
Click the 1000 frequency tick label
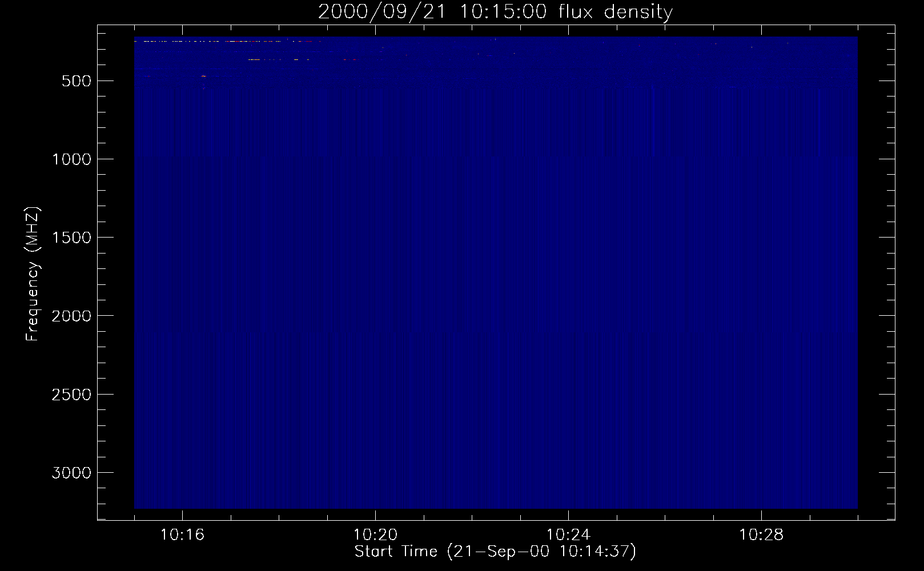71,159
